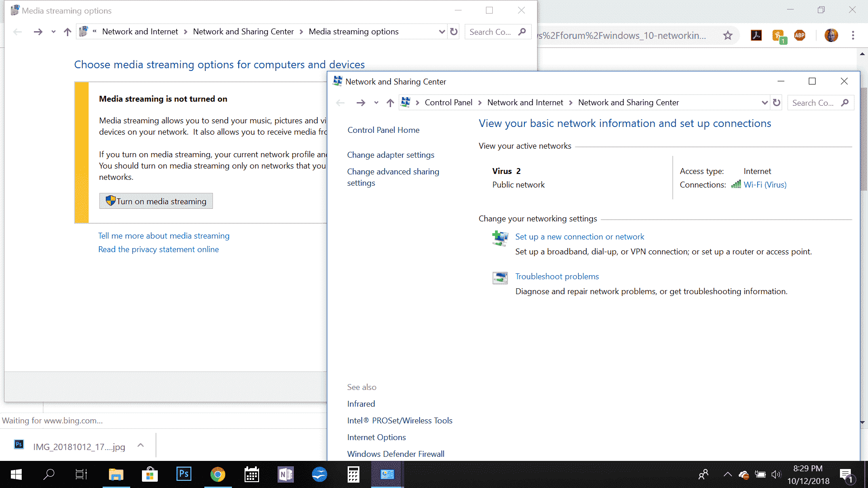Show hidden system tray icons
The width and height of the screenshot is (868, 488).
point(727,474)
